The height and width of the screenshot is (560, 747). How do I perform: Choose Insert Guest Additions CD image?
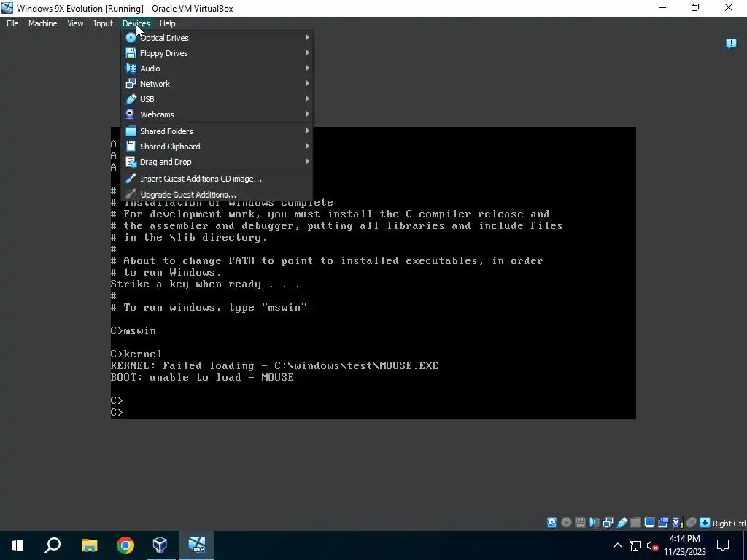(217, 179)
